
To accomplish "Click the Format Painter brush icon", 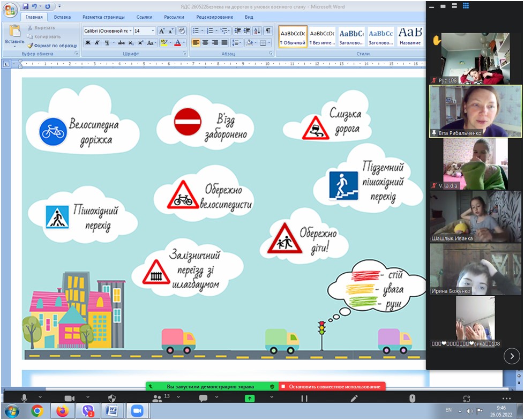I will (x=31, y=46).
